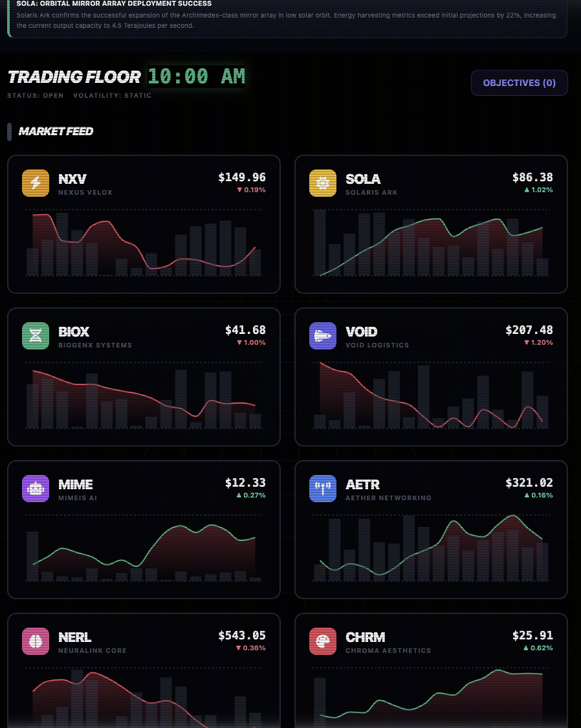The image size is (581, 728).
Task: Open the Objectives (0) panel
Action: point(519,83)
